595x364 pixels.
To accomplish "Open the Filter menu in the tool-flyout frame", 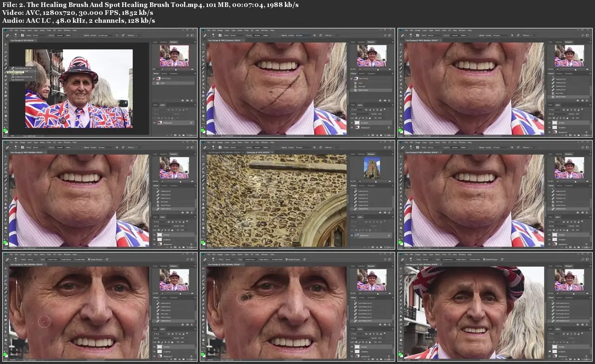I will coord(48,30).
